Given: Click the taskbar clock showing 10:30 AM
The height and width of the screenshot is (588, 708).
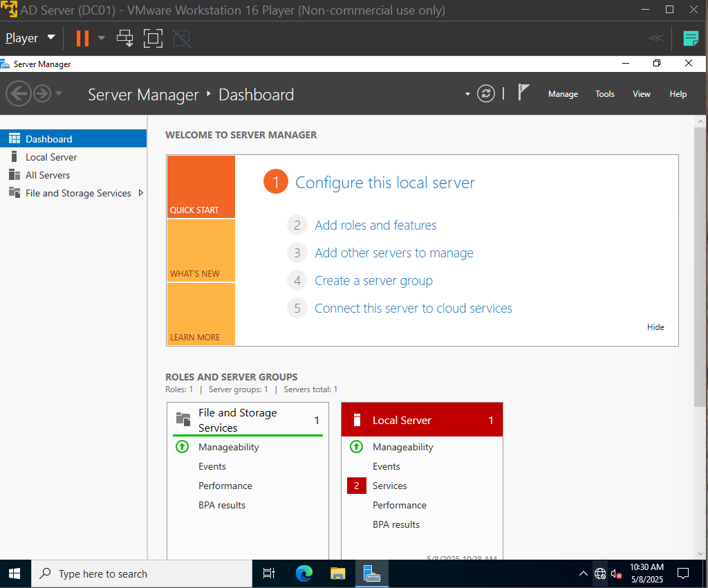Looking at the screenshot, I should pyautogui.click(x=646, y=573).
